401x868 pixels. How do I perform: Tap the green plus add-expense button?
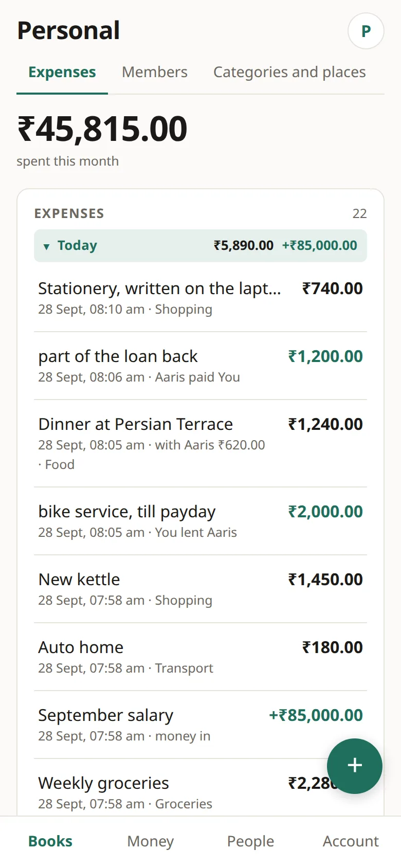pos(355,766)
